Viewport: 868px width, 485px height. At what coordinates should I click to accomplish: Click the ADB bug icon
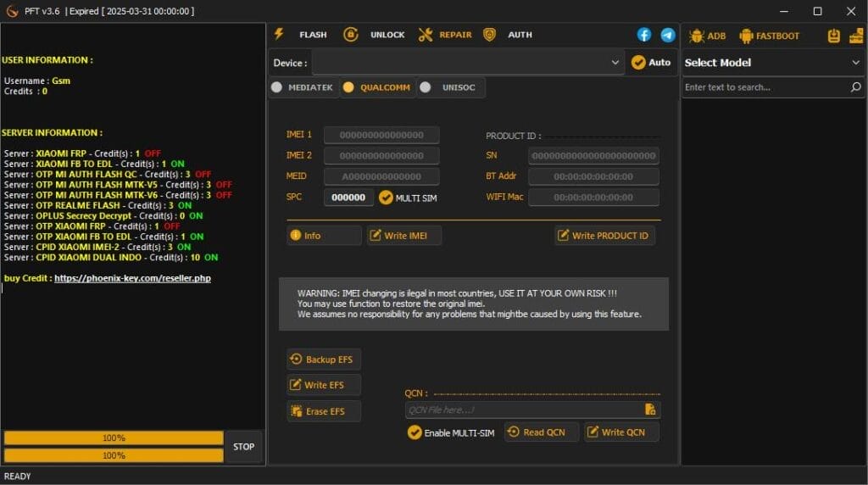point(696,36)
